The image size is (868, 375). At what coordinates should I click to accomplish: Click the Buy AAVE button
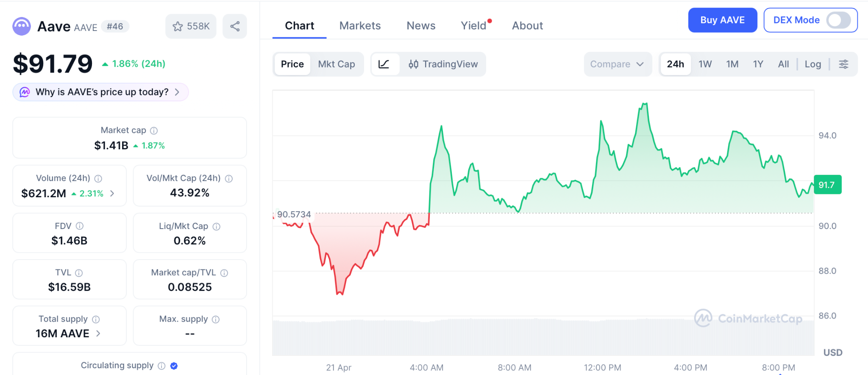pos(722,20)
